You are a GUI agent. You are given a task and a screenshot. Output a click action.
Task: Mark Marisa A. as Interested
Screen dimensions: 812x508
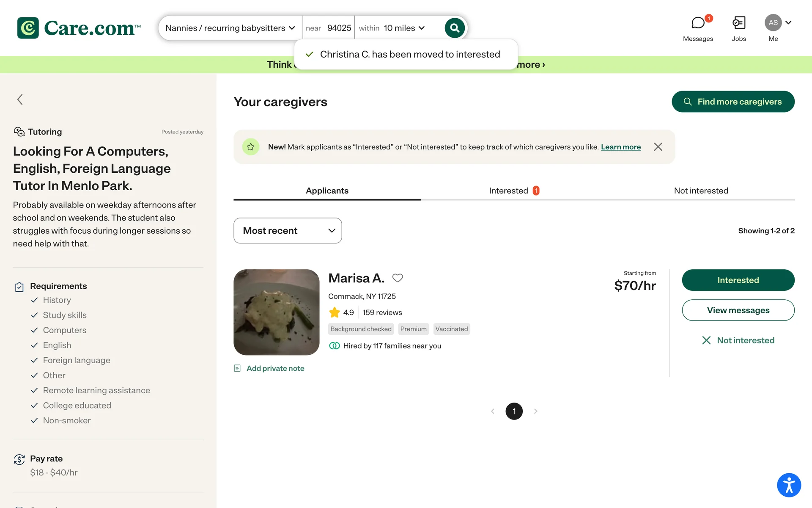738,280
